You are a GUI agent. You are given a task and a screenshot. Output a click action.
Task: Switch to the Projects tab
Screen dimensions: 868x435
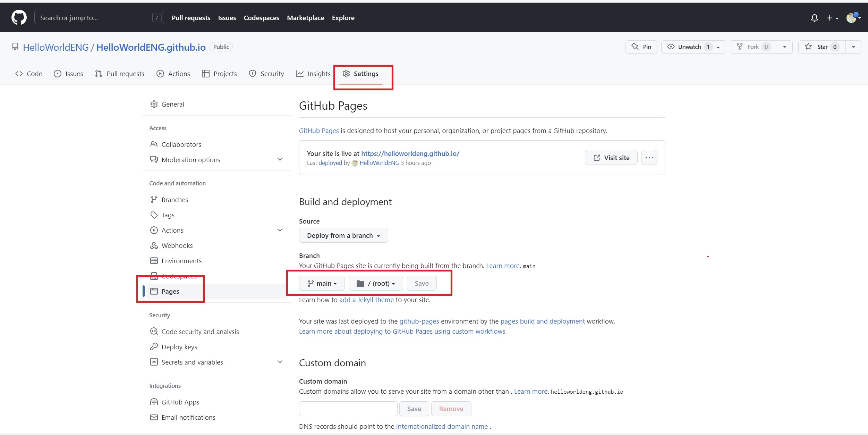point(219,74)
